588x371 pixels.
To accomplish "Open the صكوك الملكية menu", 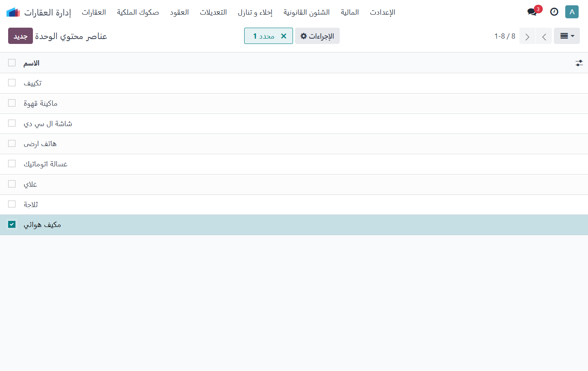I will [138, 12].
